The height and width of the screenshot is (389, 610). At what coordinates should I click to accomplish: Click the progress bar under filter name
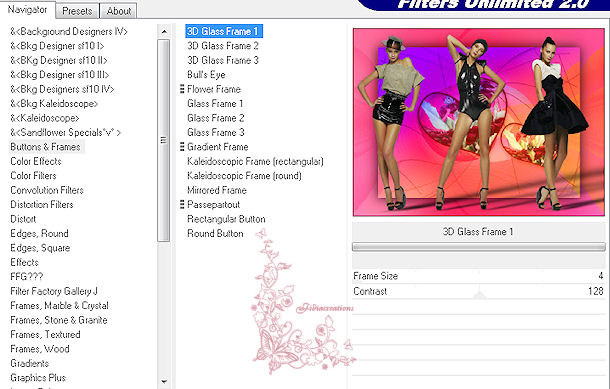point(479,247)
